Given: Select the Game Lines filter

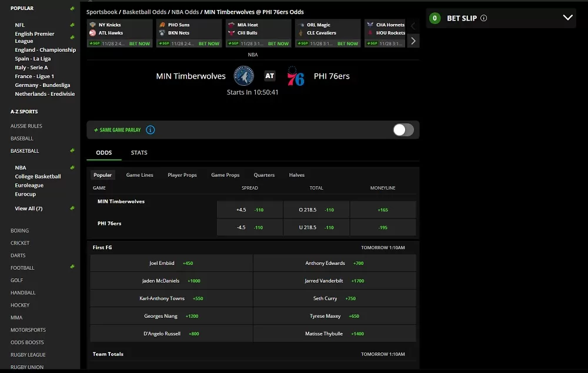Looking at the screenshot, I should pos(139,175).
